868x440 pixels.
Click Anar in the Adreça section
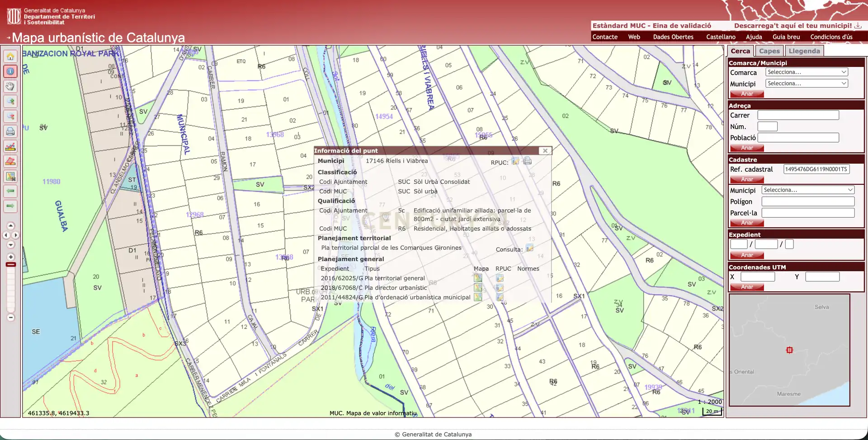[x=747, y=148]
